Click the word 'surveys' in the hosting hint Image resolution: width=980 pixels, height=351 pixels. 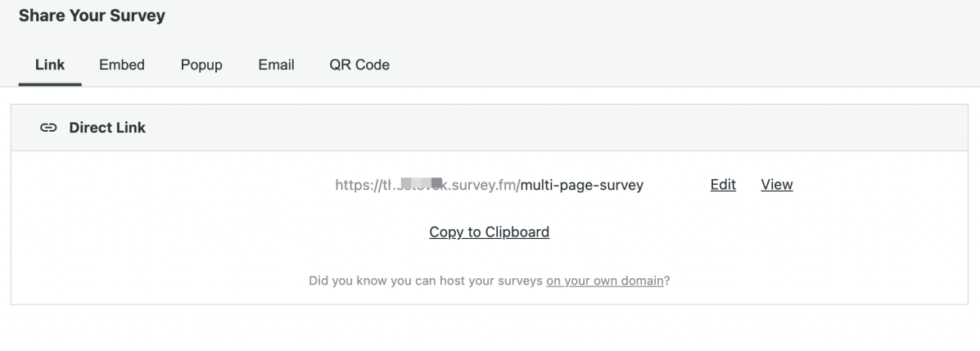pyautogui.click(x=522, y=281)
